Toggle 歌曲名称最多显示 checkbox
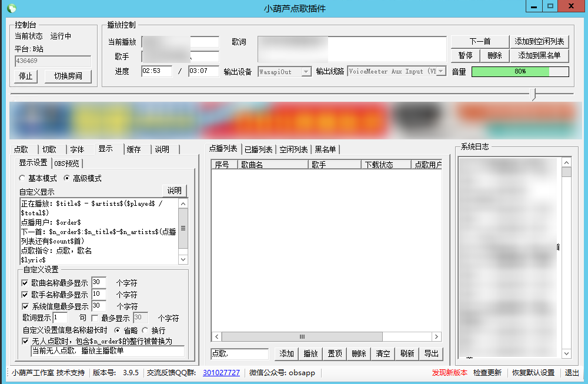 [x=25, y=283]
